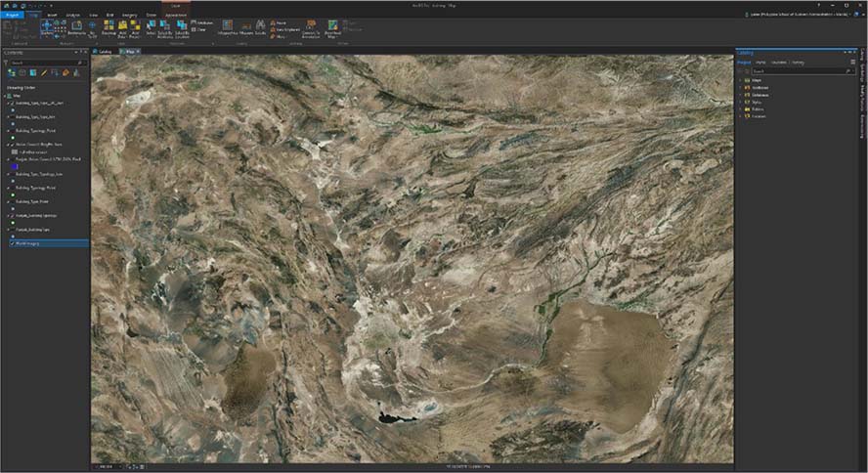Click the Portal tab in Catalog pane
The image size is (868, 473).
click(x=759, y=62)
